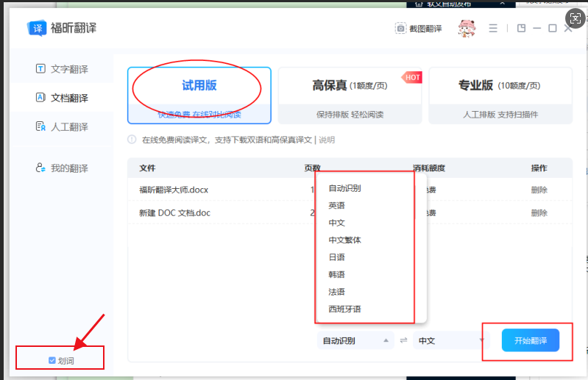The height and width of the screenshot is (380, 588).
Task: Open the user avatar profile
Action: pos(467,29)
